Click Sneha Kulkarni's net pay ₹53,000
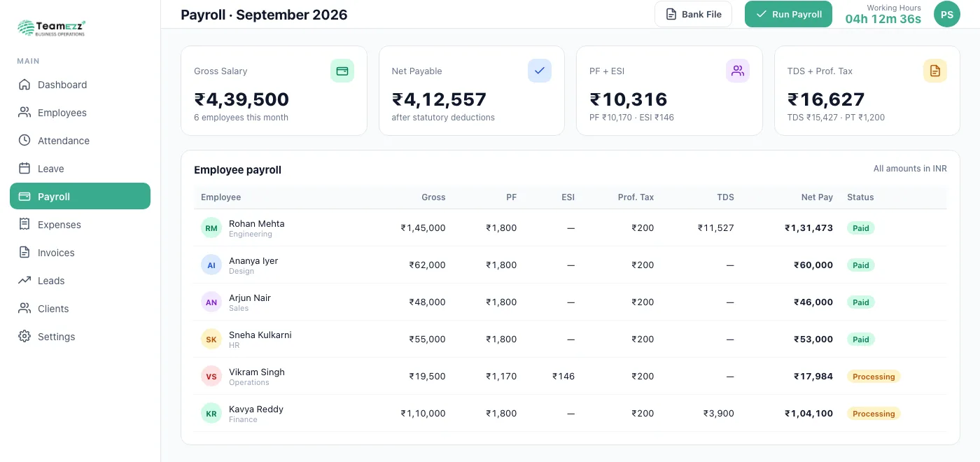980x462 pixels. pos(813,339)
